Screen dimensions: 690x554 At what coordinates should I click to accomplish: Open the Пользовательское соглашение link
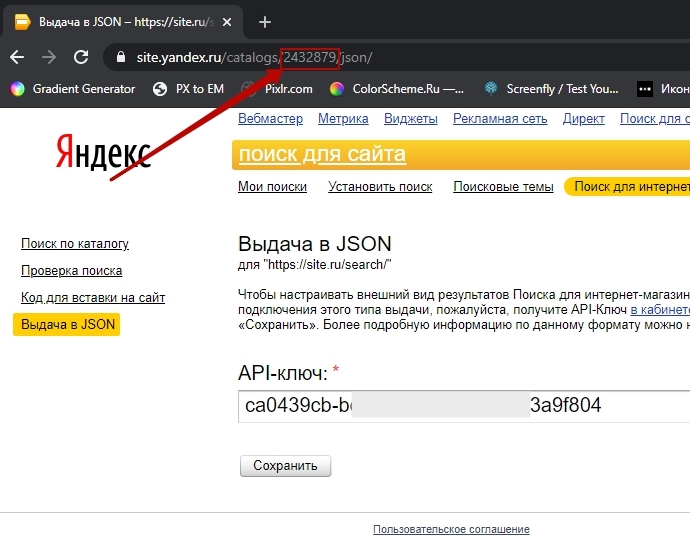pyautogui.click(x=451, y=529)
